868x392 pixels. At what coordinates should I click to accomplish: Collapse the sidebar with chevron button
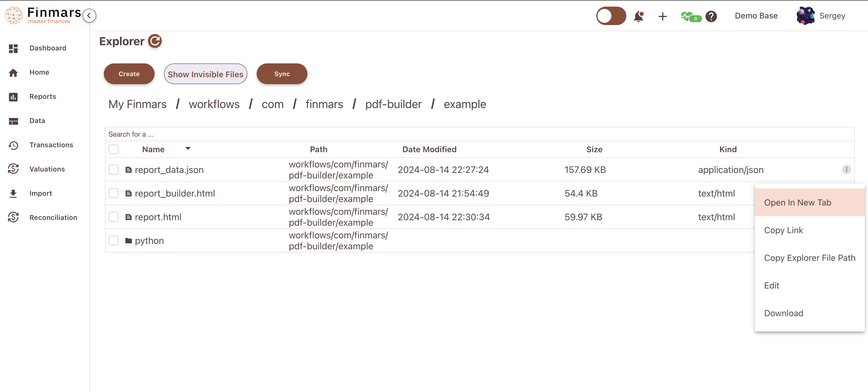click(89, 16)
